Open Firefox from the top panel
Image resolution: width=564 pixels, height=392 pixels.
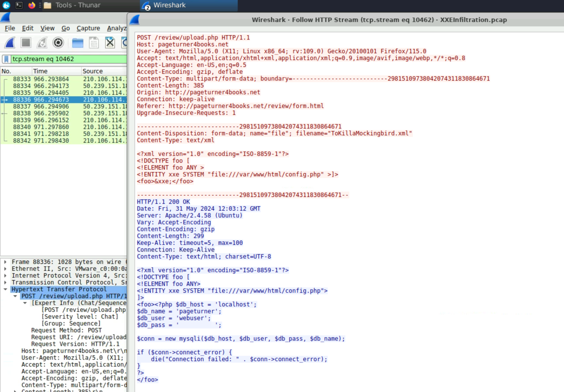click(32, 5)
